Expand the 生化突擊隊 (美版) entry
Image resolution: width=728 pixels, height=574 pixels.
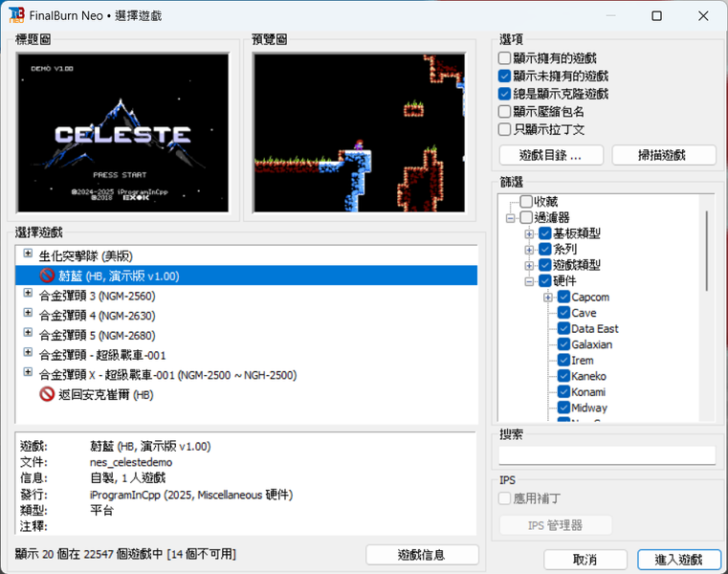[28, 254]
